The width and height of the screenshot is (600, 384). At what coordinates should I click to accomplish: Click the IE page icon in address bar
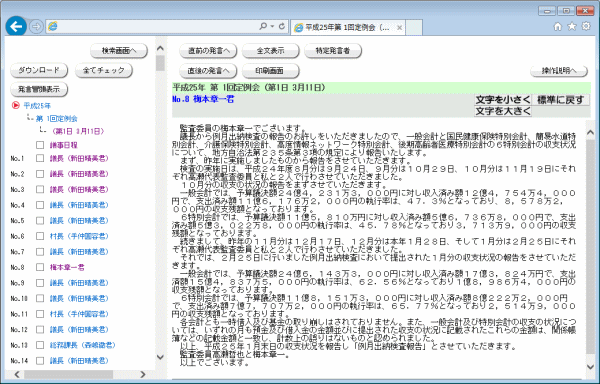coord(53,26)
